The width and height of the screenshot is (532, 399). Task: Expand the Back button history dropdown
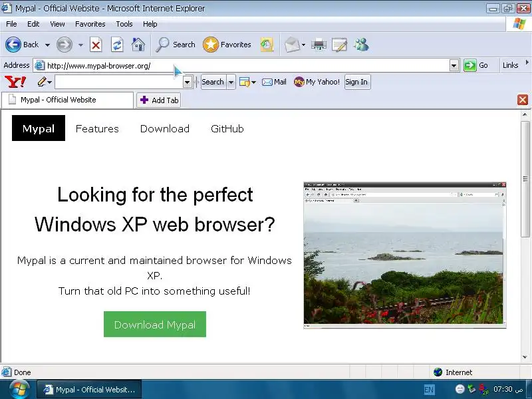point(47,45)
